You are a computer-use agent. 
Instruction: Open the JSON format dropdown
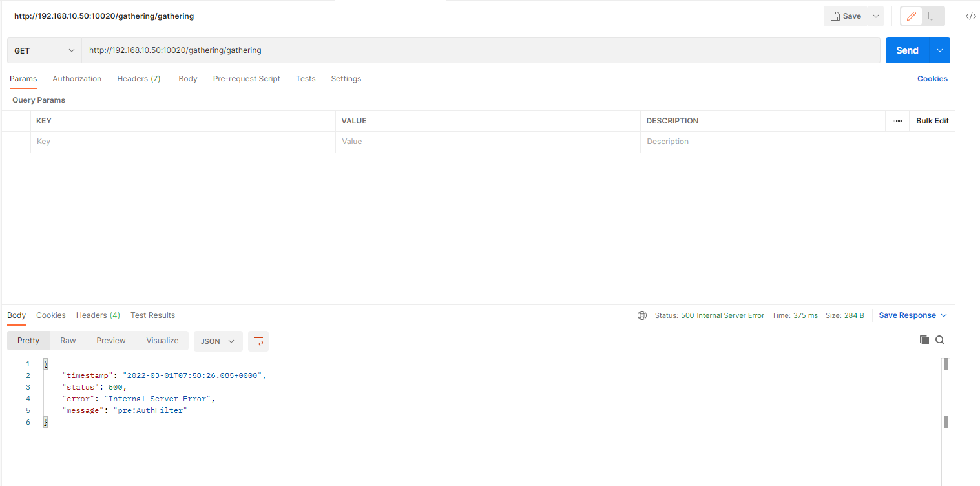tap(218, 341)
